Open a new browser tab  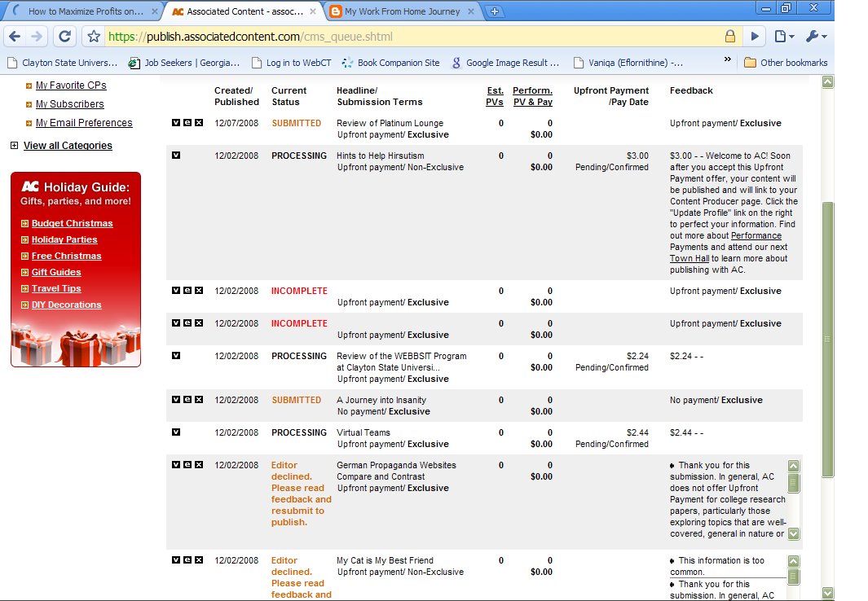coord(495,11)
